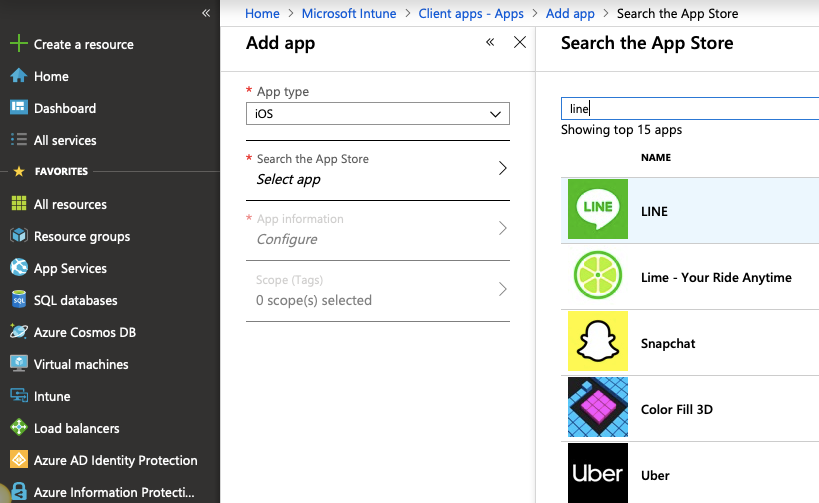This screenshot has height=503, width=819.
Task: Click the Create a resource plus icon
Action: [18, 44]
